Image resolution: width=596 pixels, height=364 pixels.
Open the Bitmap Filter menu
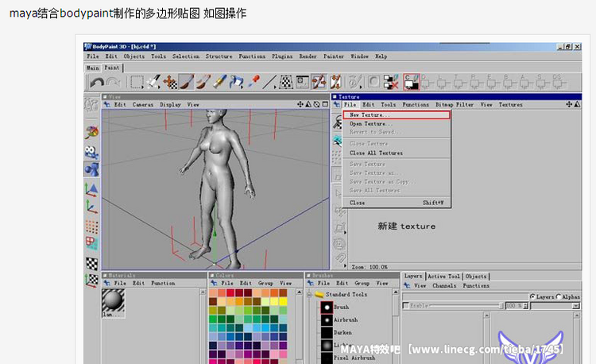click(455, 104)
